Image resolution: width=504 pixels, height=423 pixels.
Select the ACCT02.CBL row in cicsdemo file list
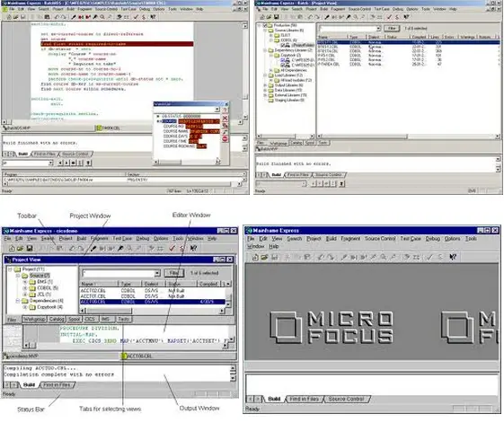[x=153, y=291]
